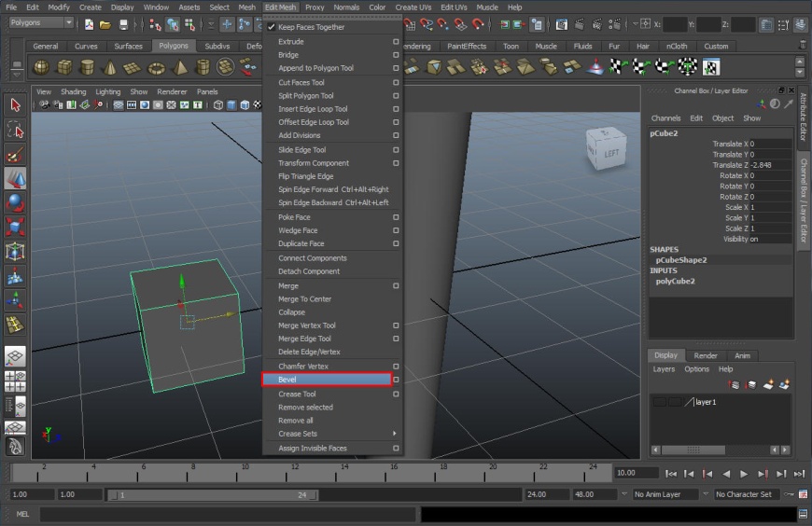Screen dimensions: 812x526
Task: Click the Open Scene folder icon
Action: [105, 24]
